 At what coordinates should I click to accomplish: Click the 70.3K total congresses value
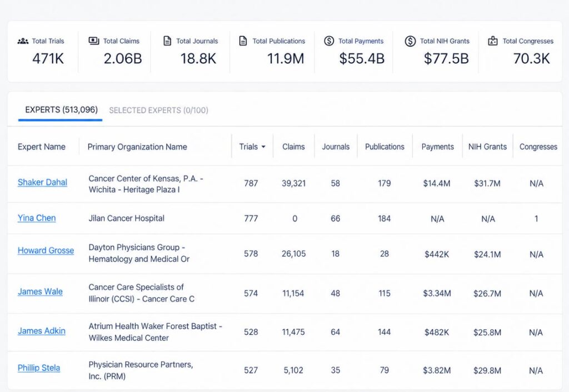[532, 58]
